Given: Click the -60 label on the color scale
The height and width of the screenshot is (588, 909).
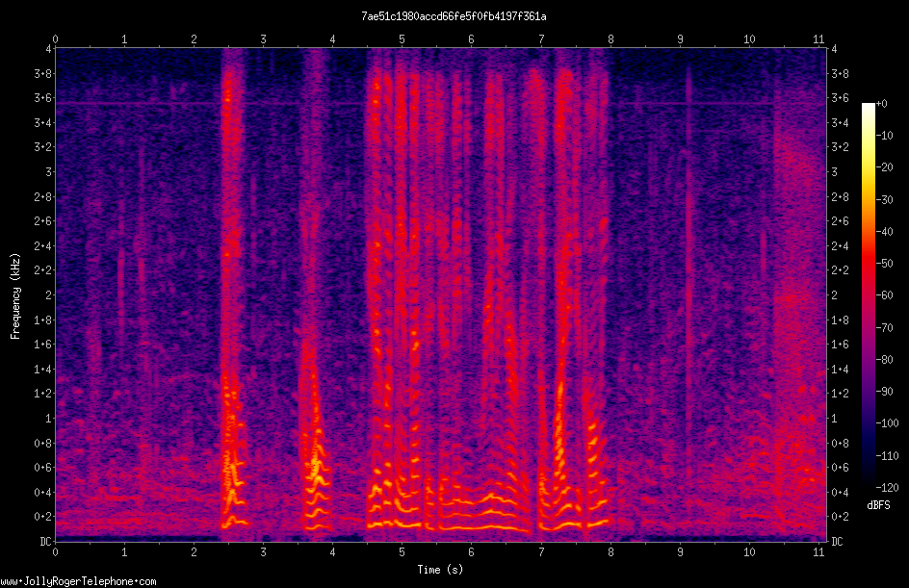Looking at the screenshot, I should point(885,295).
